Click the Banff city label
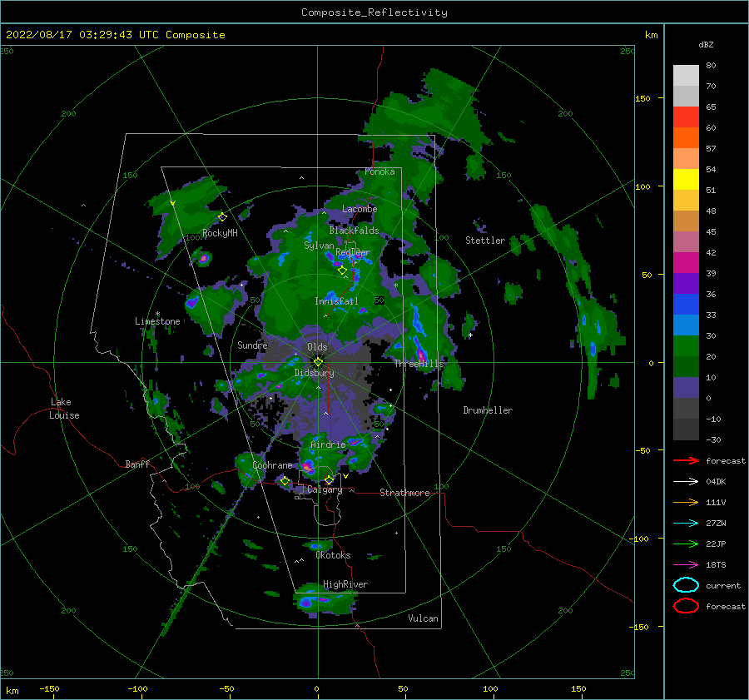The width and height of the screenshot is (749, 700). tap(137, 464)
